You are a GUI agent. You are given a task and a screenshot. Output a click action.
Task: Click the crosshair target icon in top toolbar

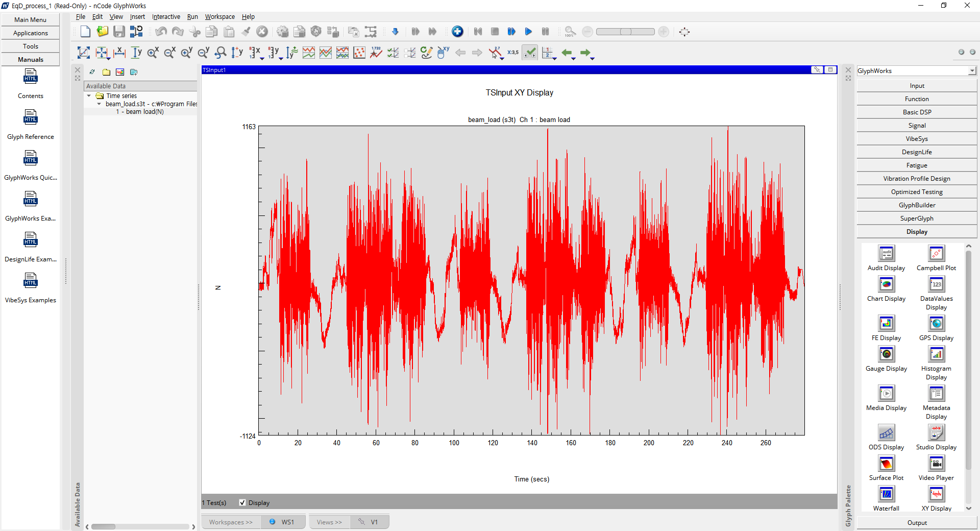pos(684,32)
